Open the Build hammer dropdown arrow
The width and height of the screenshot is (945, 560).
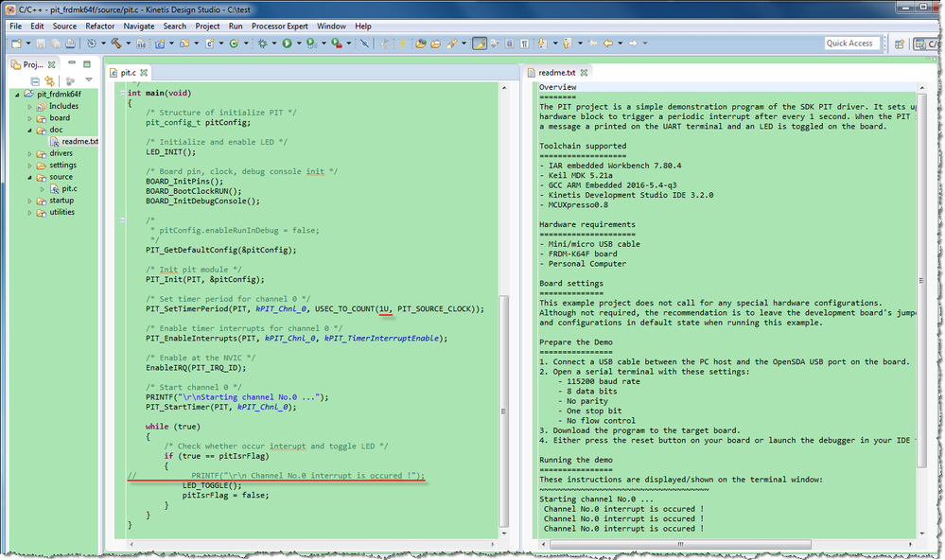[x=129, y=44]
